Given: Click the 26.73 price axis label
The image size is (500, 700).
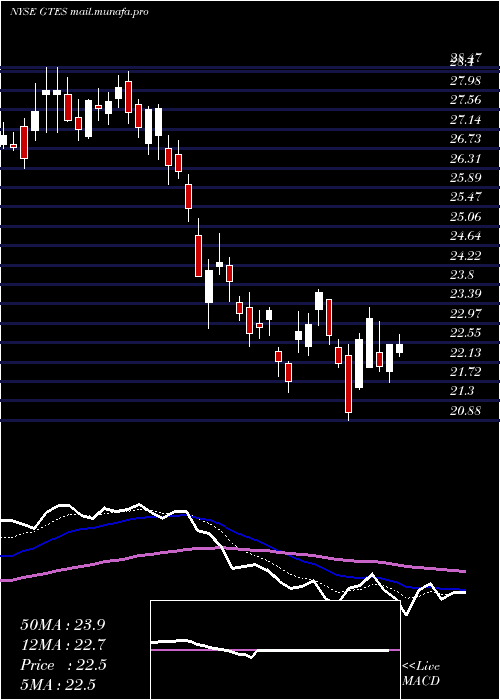Looking at the screenshot, I should pos(466,139).
